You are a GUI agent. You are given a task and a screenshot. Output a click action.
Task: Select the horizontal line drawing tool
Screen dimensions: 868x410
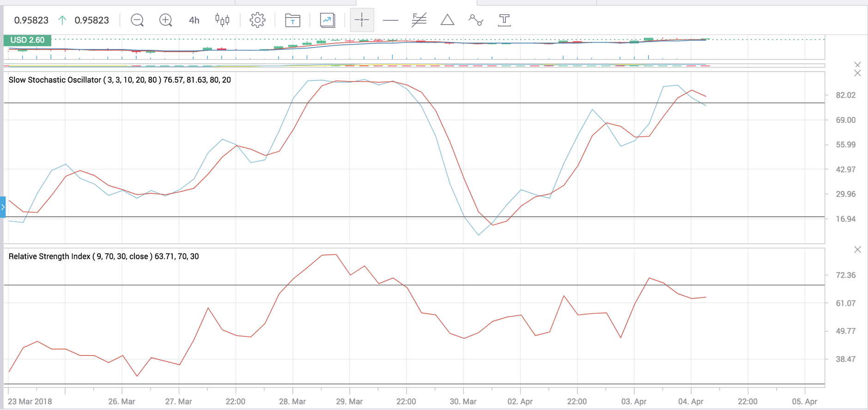[x=390, y=20]
